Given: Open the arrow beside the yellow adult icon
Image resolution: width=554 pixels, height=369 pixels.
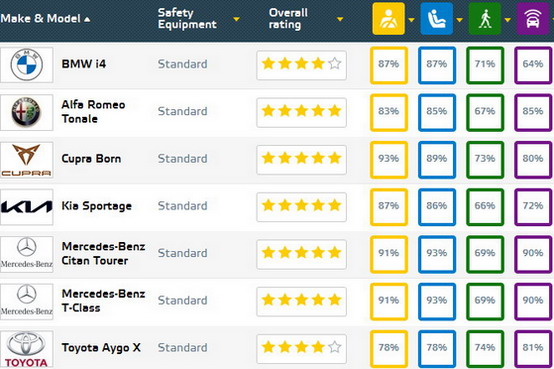Looking at the screenshot, I should tap(411, 20).
